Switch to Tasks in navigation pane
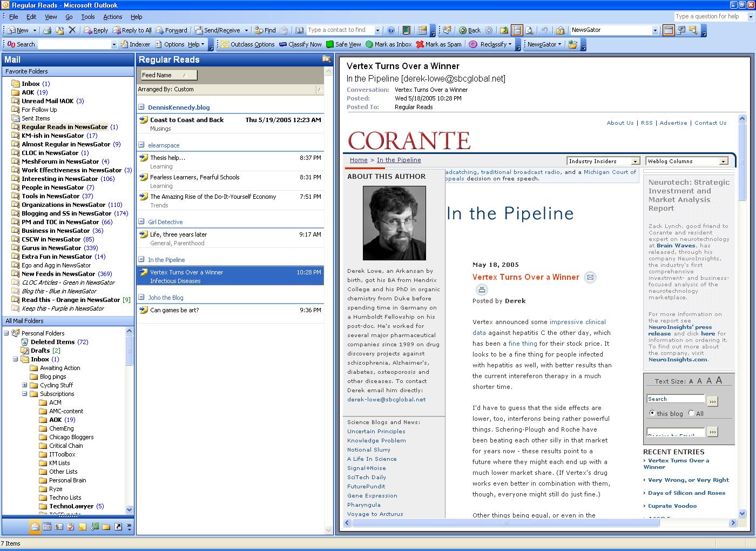The width and height of the screenshot is (756, 551). tap(71, 526)
